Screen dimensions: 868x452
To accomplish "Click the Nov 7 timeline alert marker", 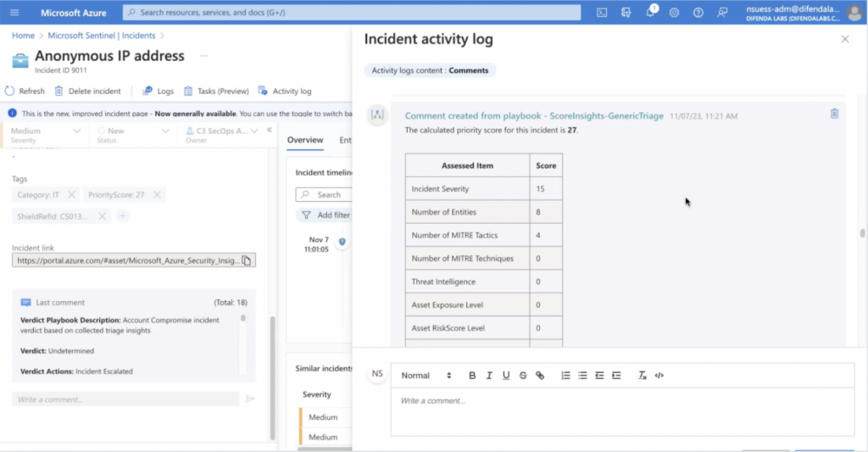I will coord(342,242).
